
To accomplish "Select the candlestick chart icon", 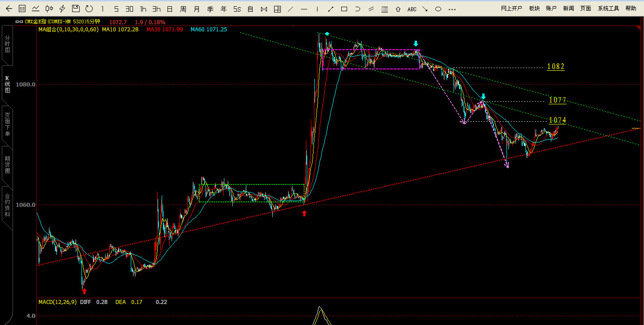I will point(49,9).
